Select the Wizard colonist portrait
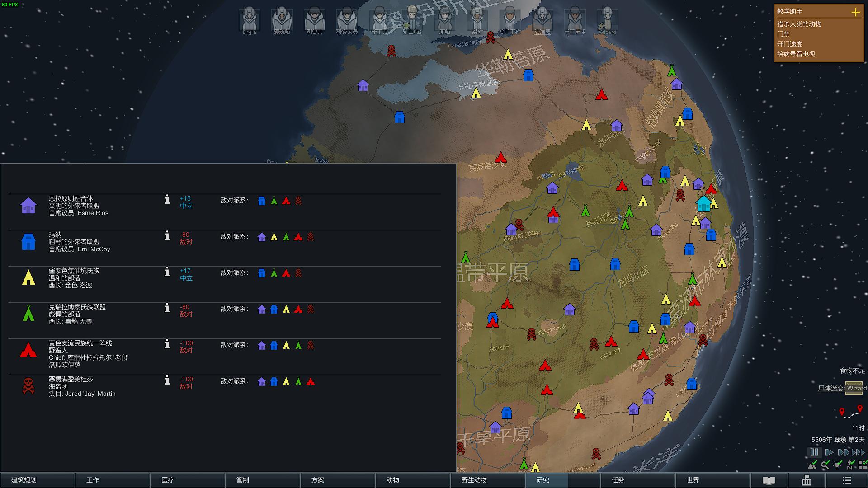This screenshot has height=488, width=868. pyautogui.click(x=607, y=20)
